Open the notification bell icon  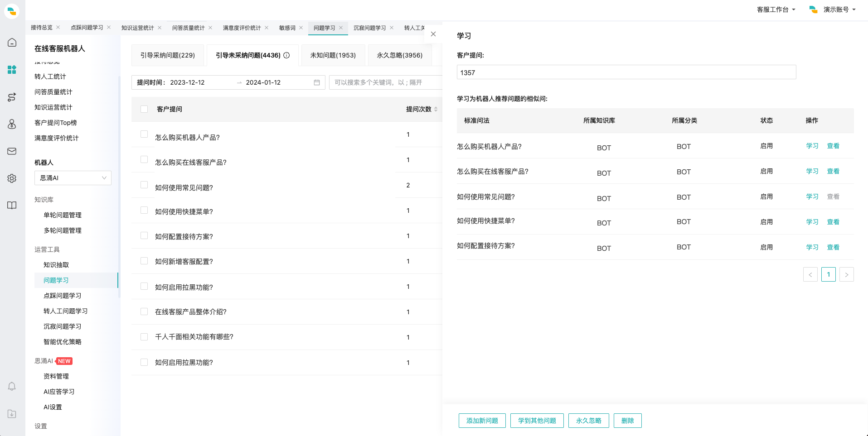12,386
